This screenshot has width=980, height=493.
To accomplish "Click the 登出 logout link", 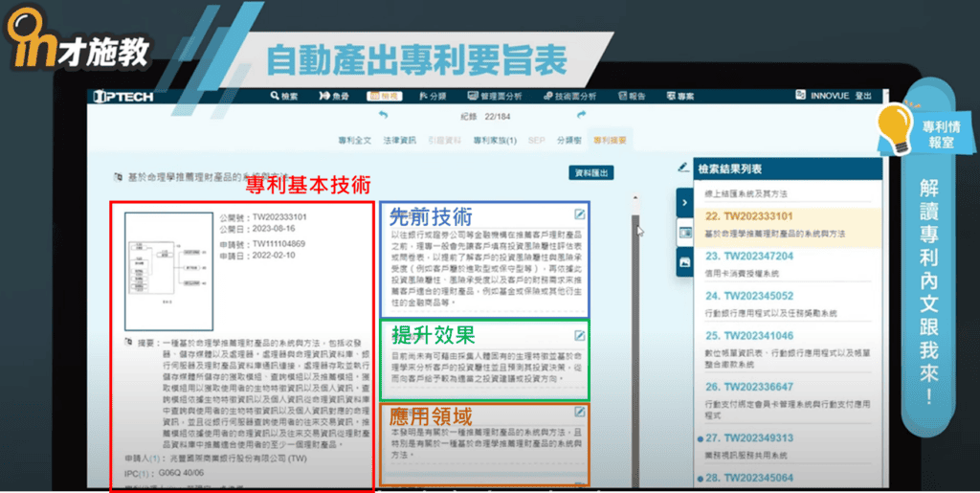I will (x=863, y=96).
